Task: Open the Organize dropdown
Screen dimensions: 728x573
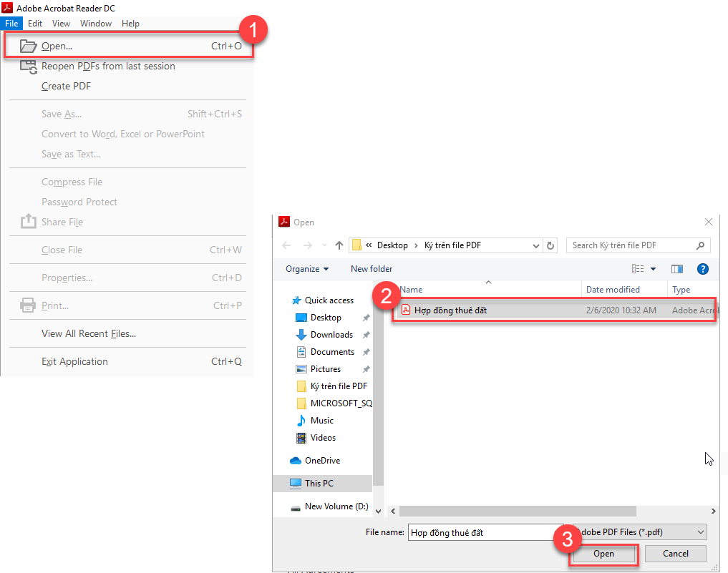Action: 307,268
